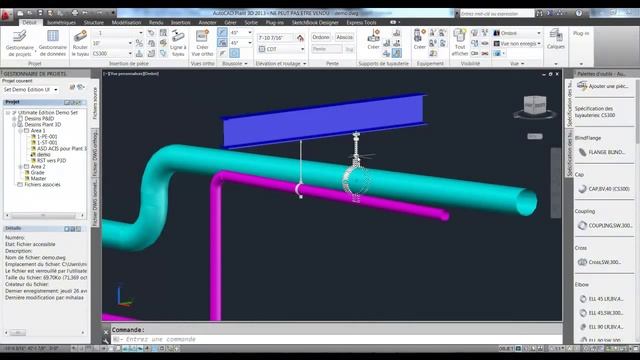Expand the Elévation et routage panel
Screen dimensions: 640x360
tap(304, 64)
